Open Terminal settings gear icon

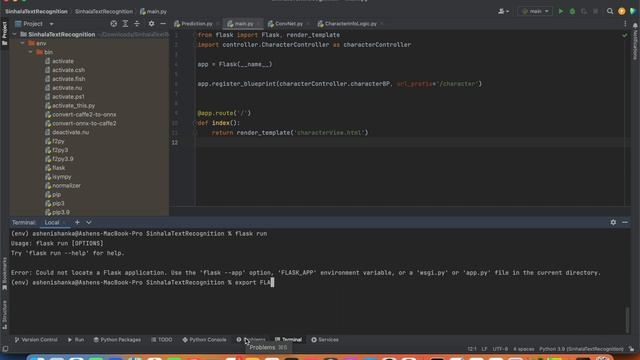[613, 222]
